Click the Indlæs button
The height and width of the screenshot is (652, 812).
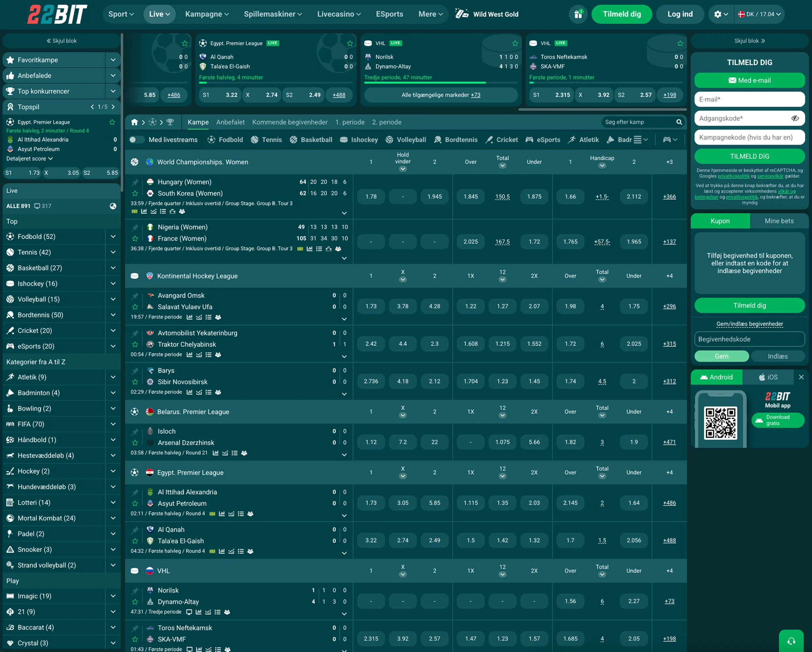pos(777,356)
